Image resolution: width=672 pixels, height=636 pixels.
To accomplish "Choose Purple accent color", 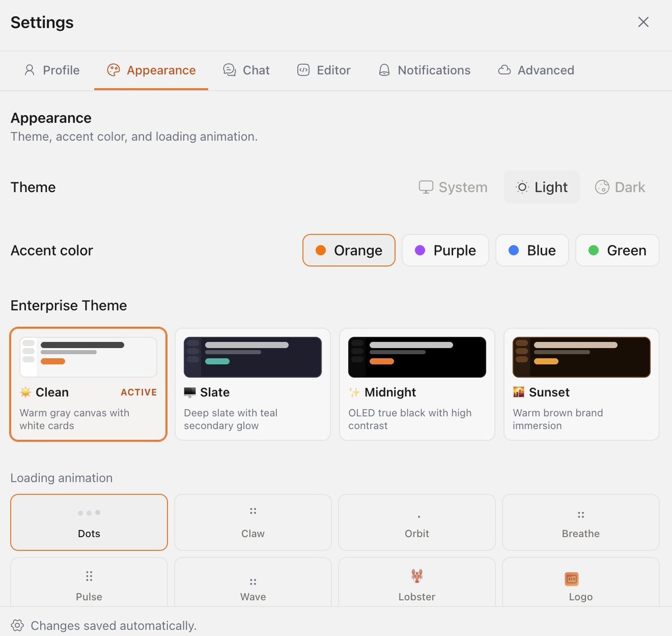I will [x=445, y=250].
